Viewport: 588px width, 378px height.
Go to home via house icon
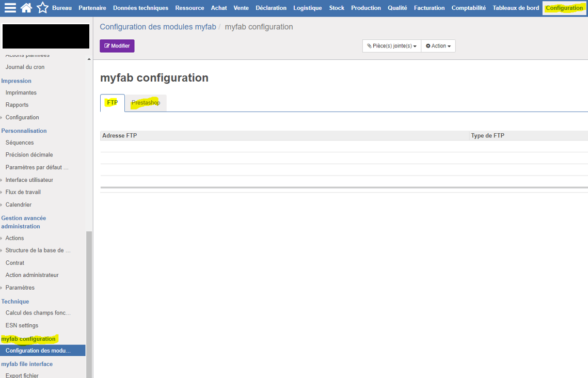pyautogui.click(x=26, y=8)
